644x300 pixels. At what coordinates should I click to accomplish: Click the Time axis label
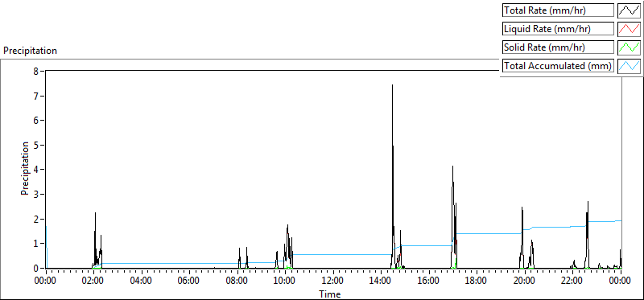330,294
